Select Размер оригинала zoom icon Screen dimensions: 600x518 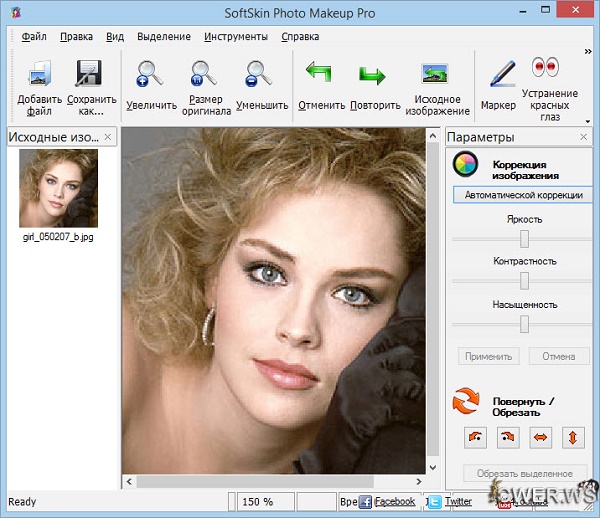pos(204,73)
